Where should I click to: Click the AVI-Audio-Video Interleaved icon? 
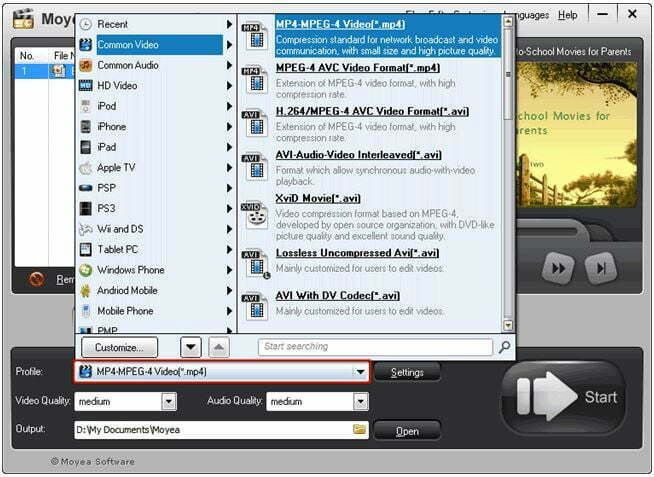coord(254,167)
